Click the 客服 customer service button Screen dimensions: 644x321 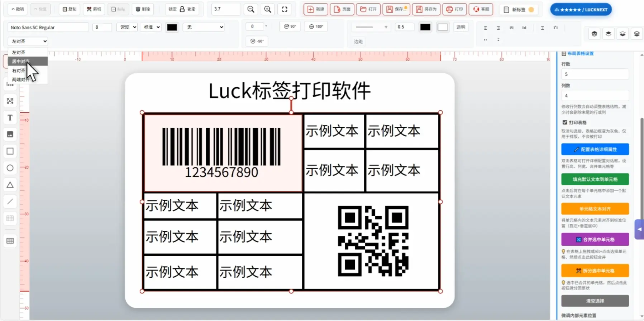point(481,9)
